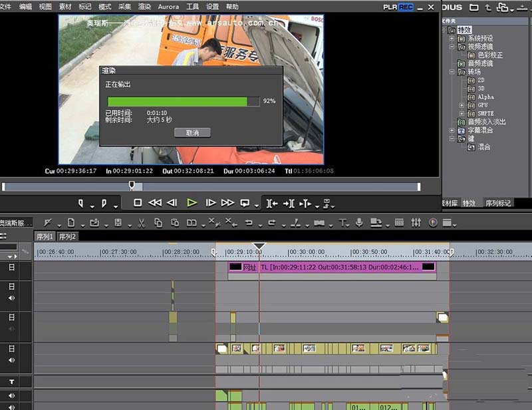Click the preview scrub bar position marker
Image resolution: width=532 pixels, height=410 pixels.
pyautogui.click(x=132, y=186)
